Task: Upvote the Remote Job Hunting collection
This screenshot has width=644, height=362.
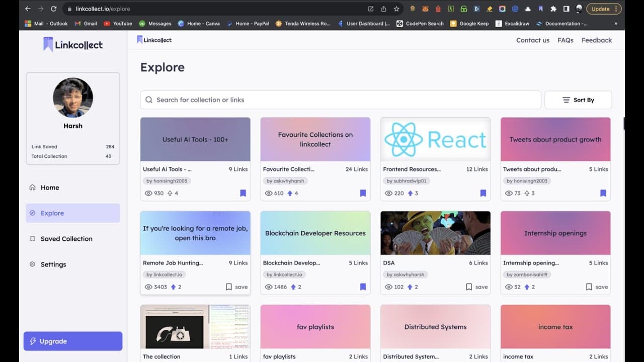Action: point(173,287)
